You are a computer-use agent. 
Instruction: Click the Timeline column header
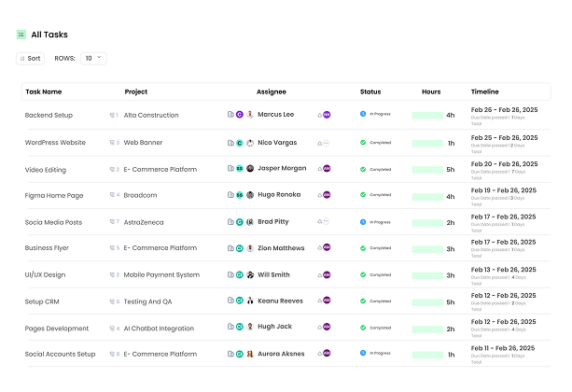[484, 91]
